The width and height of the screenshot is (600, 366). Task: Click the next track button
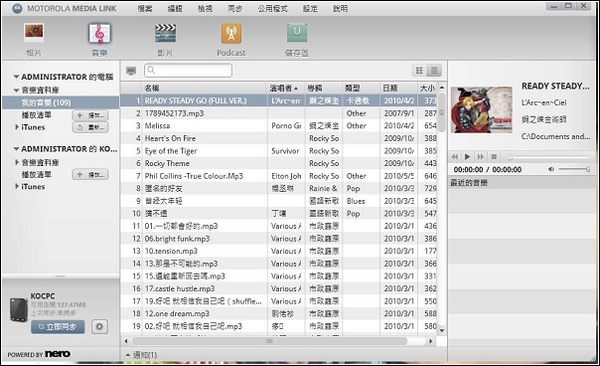click(x=480, y=157)
